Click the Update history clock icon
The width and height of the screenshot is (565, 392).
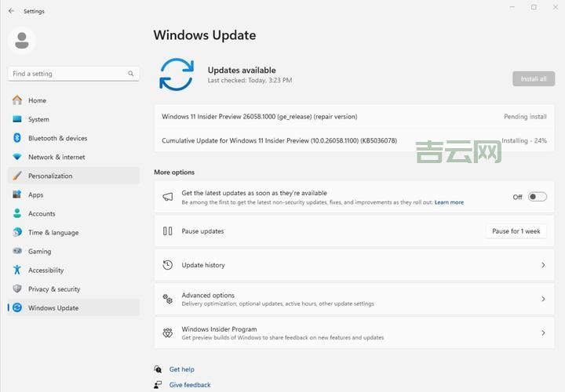pos(168,265)
